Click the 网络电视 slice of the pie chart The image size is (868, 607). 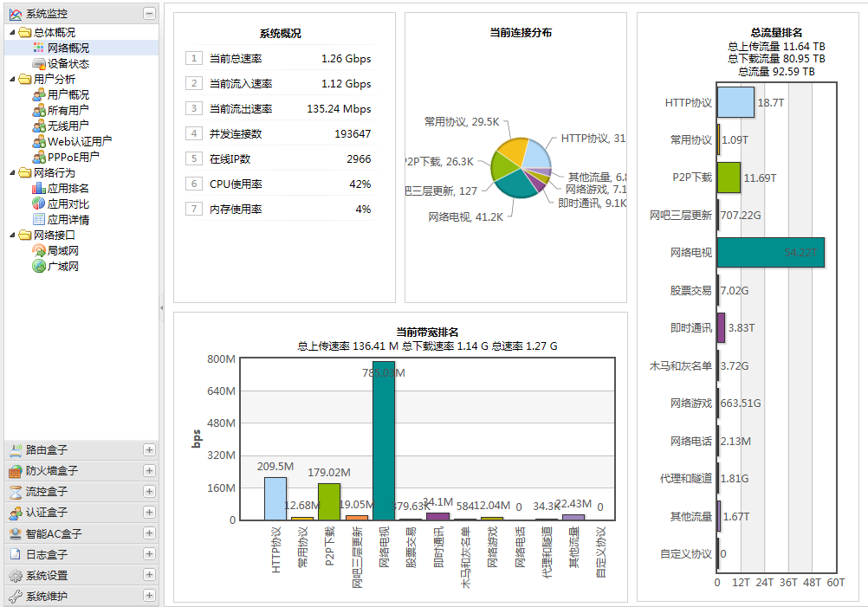(x=516, y=184)
